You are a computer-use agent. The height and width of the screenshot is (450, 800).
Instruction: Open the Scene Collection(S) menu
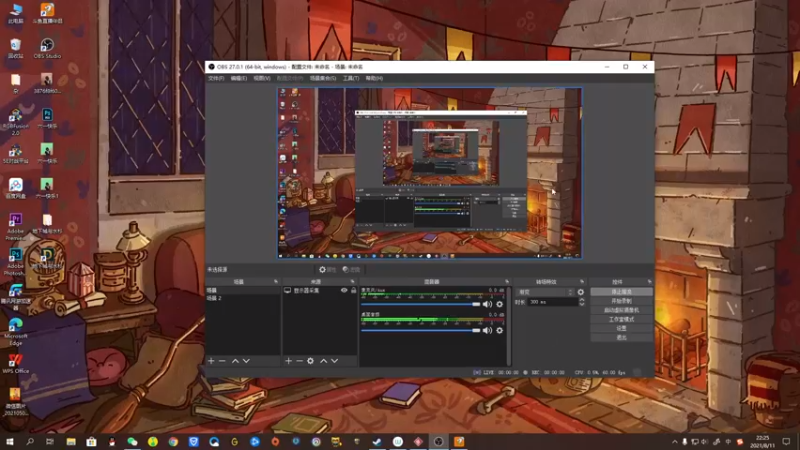point(323,78)
